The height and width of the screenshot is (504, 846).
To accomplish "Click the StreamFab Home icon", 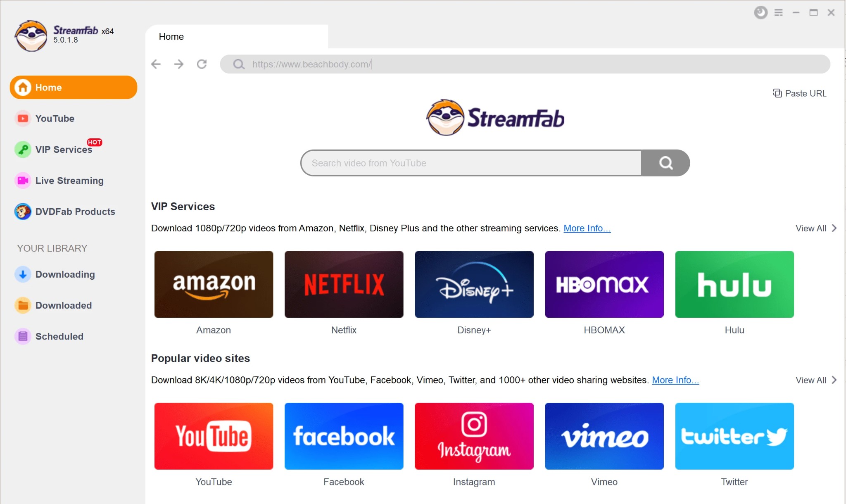I will [22, 87].
